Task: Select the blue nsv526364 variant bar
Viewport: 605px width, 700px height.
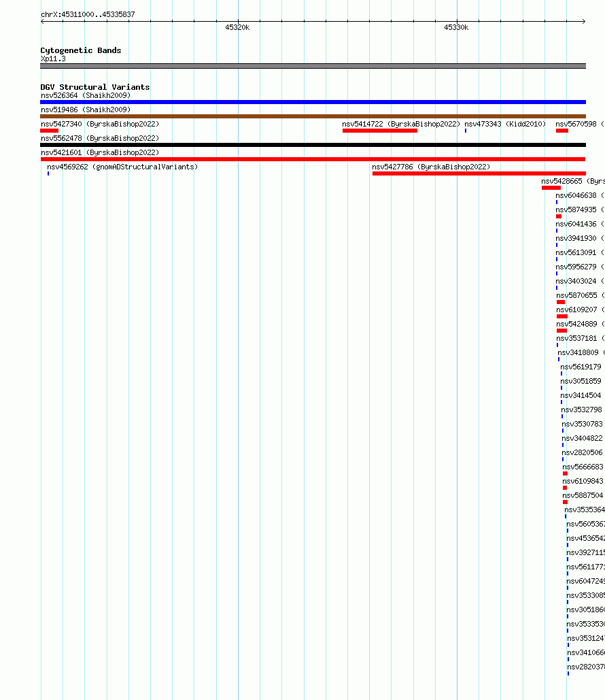Action: (x=313, y=102)
